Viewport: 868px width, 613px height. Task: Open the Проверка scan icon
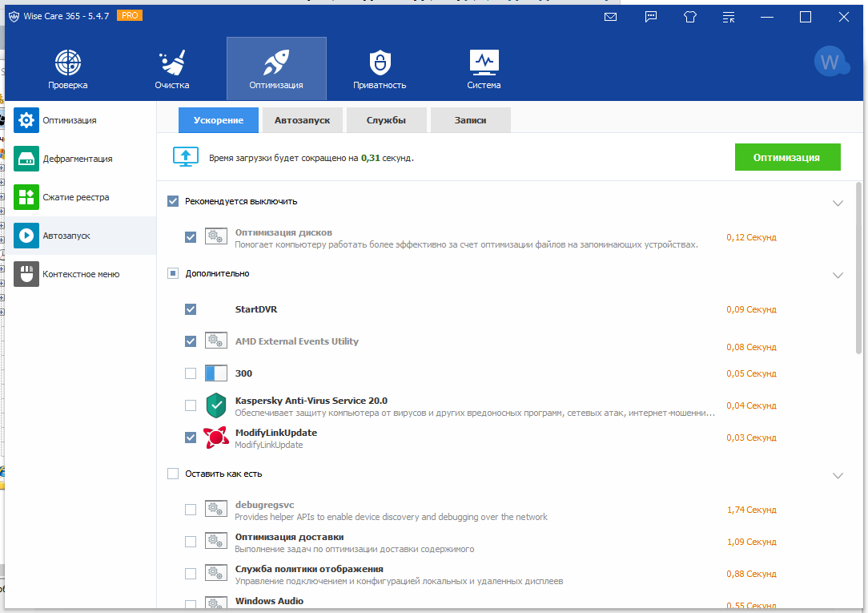tap(67, 63)
